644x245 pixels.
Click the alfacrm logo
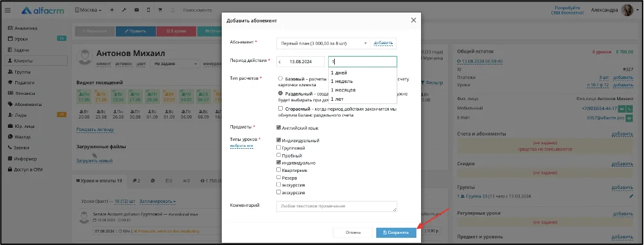tap(43, 11)
